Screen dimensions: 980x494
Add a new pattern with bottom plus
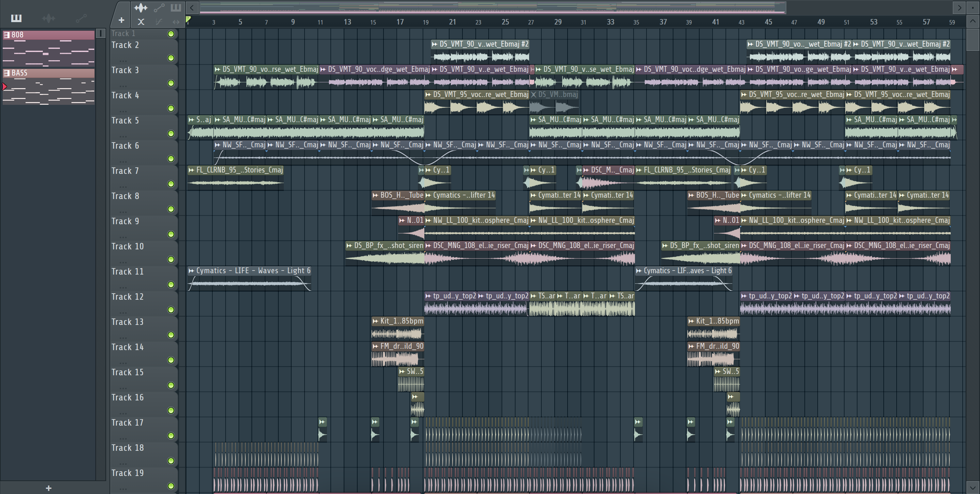[x=48, y=488]
